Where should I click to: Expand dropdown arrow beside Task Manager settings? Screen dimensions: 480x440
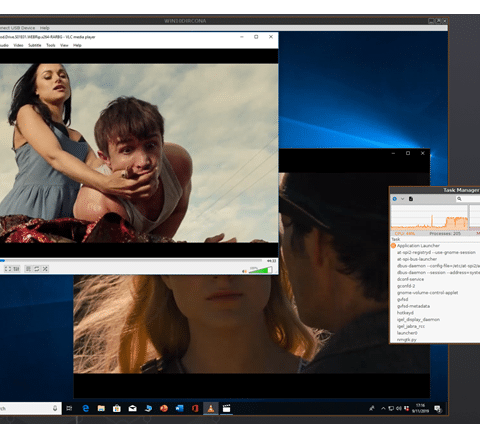pyautogui.click(x=402, y=199)
